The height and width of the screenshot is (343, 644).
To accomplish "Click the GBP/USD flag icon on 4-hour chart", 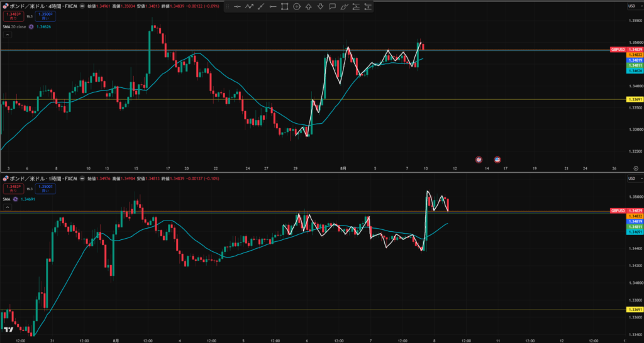I will (5, 6).
